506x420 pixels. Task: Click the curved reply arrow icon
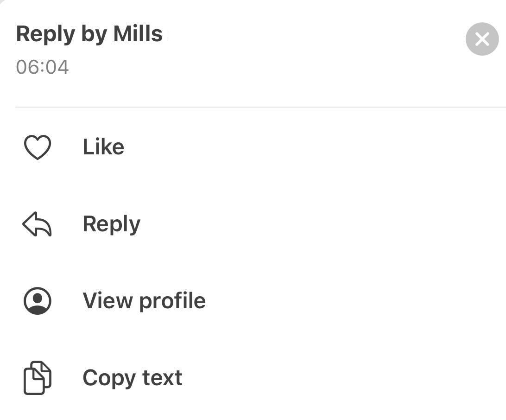pos(37,224)
